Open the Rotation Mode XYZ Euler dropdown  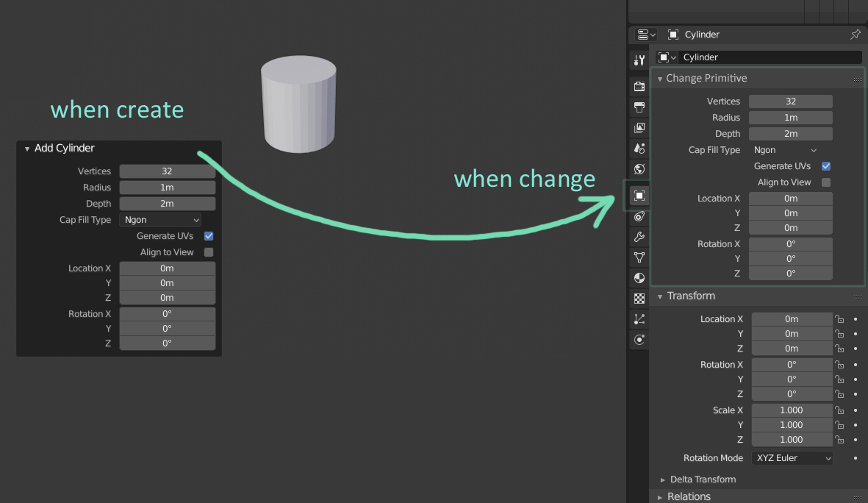point(792,458)
